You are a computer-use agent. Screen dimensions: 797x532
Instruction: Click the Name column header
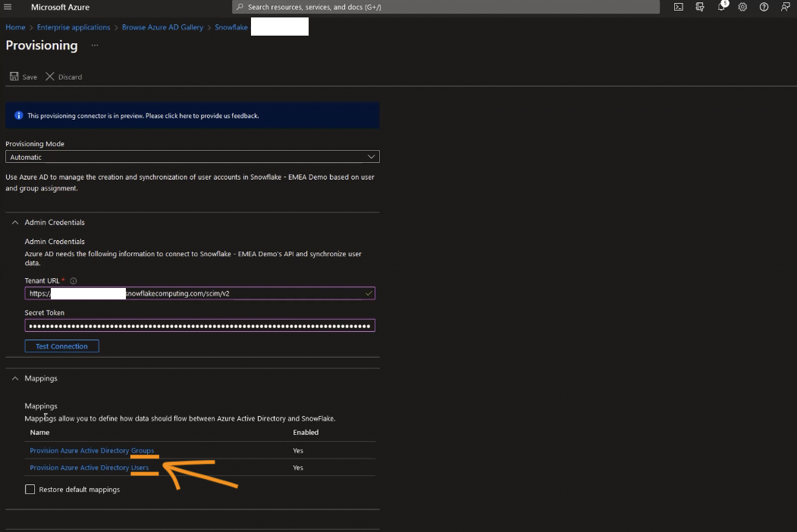click(39, 433)
